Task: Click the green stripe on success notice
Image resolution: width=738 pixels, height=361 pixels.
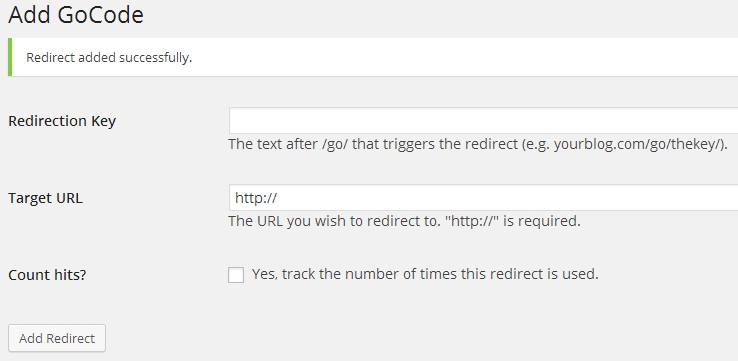Action: tap(10, 57)
